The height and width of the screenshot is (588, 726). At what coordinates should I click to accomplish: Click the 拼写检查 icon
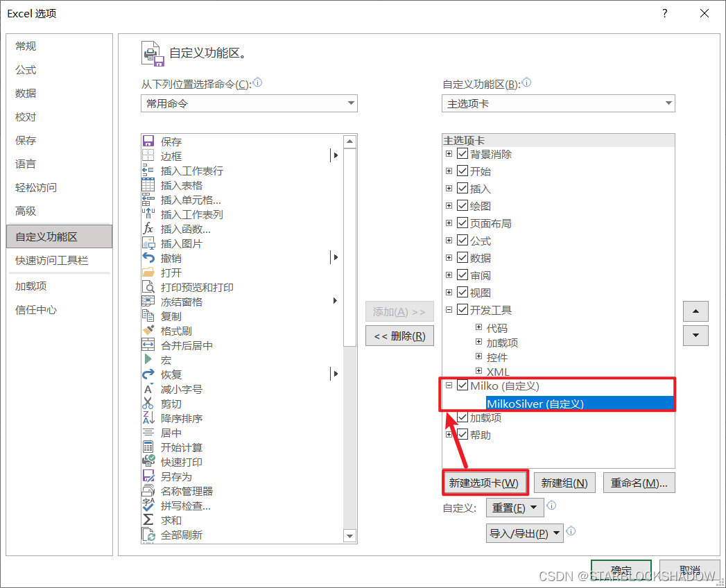[148, 505]
